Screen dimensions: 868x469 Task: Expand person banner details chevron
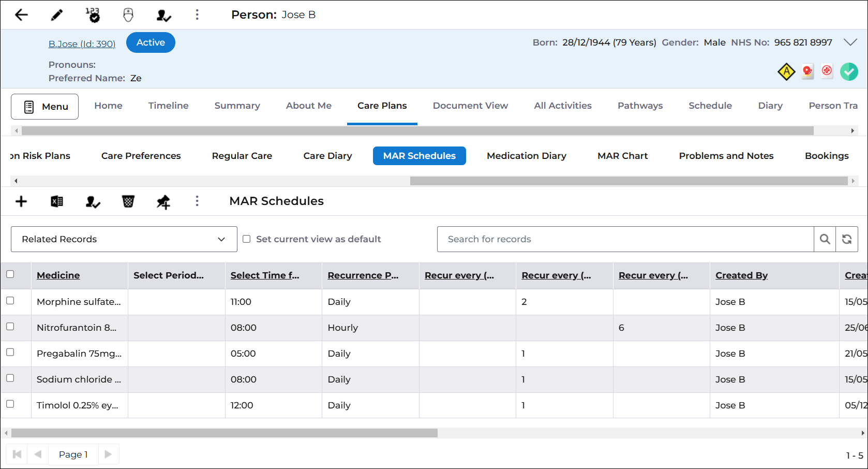[850, 42]
